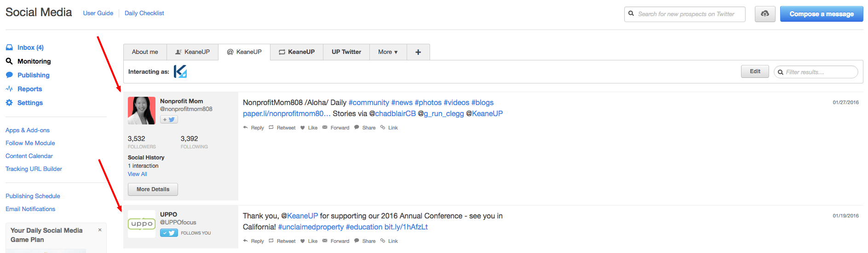Expand the More tabs dropdown
The height and width of the screenshot is (253, 868).
point(388,52)
